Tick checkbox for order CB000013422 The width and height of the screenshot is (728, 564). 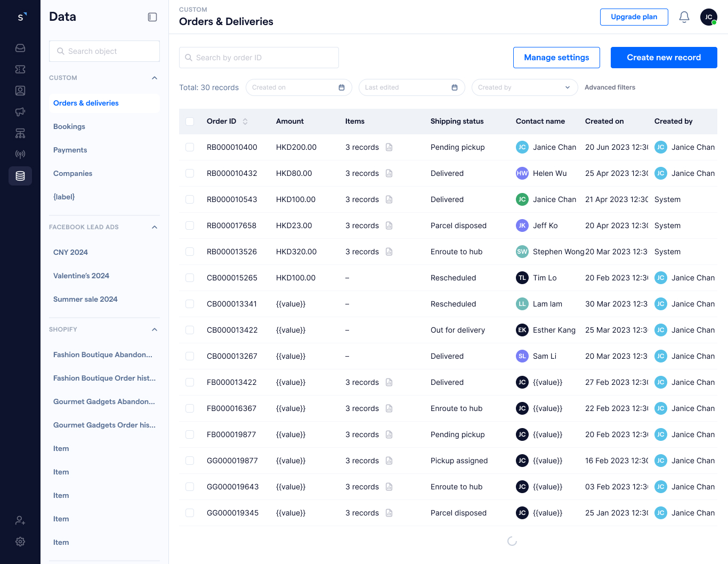(x=190, y=330)
